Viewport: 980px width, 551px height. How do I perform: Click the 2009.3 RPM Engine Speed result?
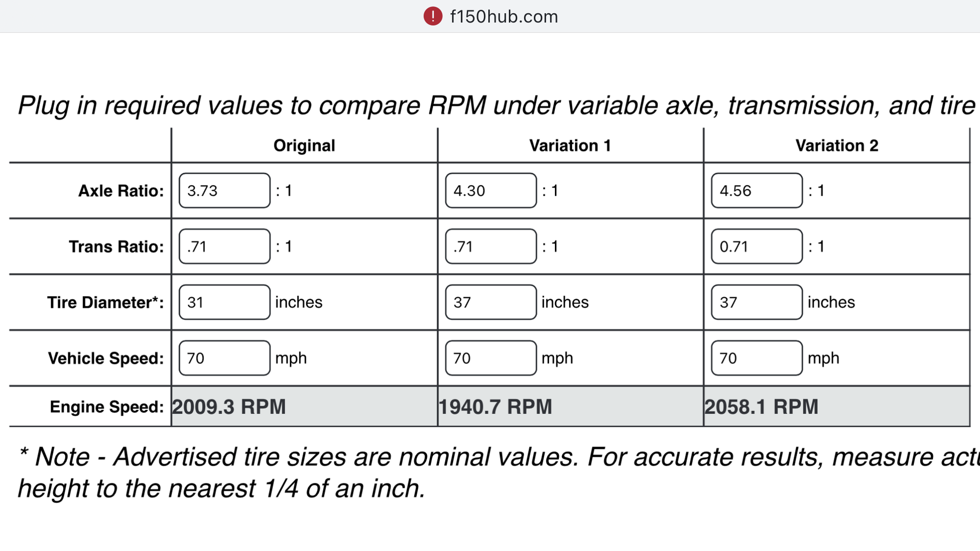[229, 407]
